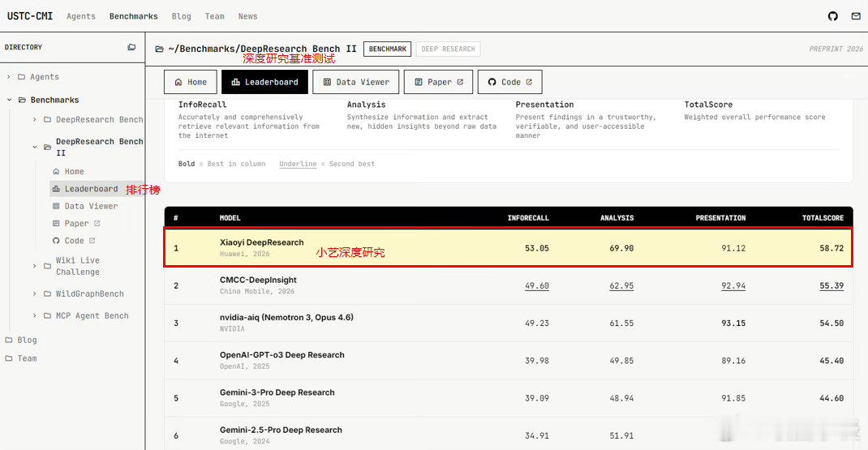The image size is (868, 450).
Task: Collapse DeepResearch Bench II chevron
Action: coord(35,148)
